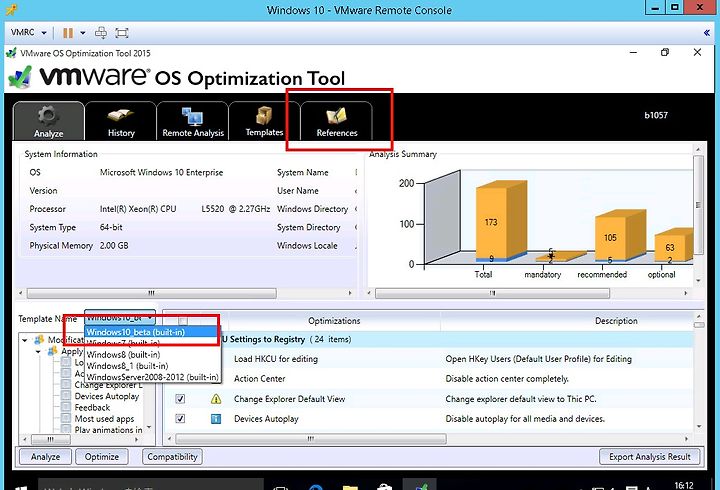Click the full screen icon in the VMRC toolbar
Viewport: 720px width, 490px height.
(x=122, y=33)
